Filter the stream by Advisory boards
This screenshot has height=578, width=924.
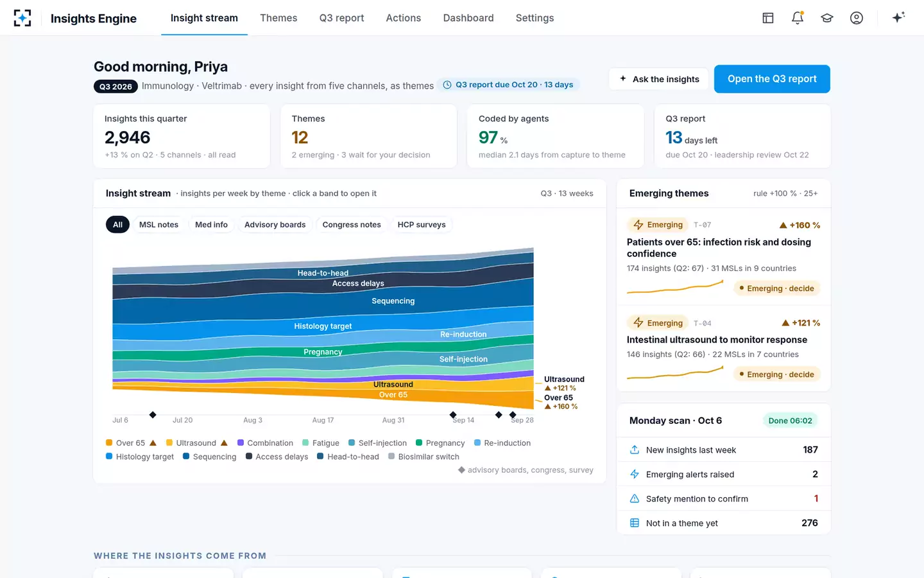(x=275, y=225)
